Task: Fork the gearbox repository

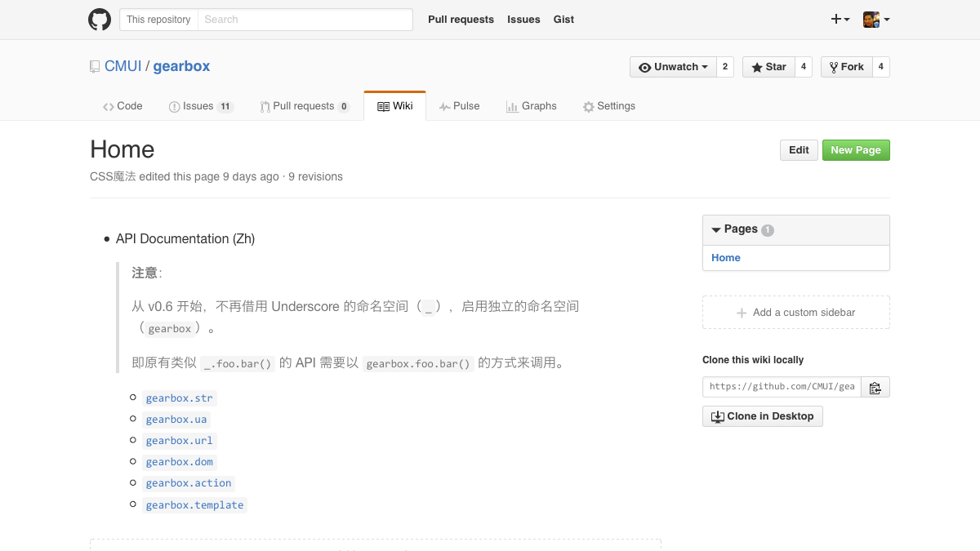Action: pos(846,67)
